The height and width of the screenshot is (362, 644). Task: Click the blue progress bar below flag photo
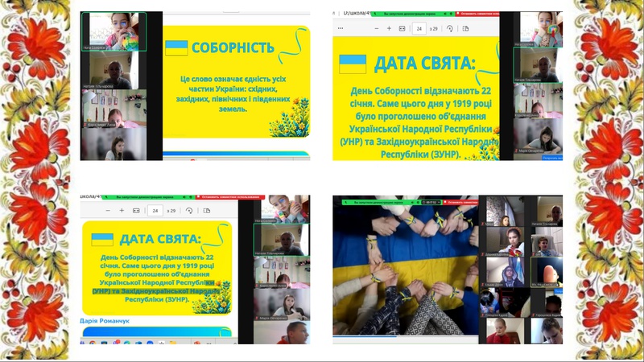365,336
